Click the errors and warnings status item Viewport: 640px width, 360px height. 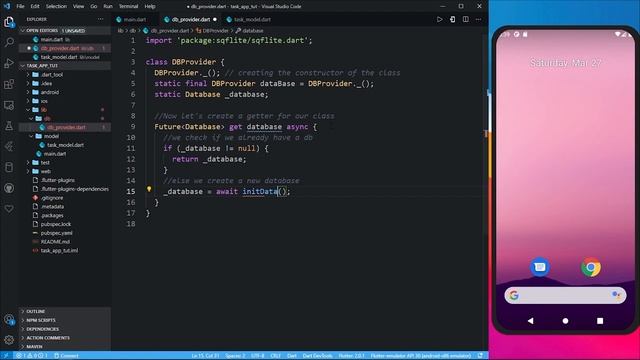[32, 356]
